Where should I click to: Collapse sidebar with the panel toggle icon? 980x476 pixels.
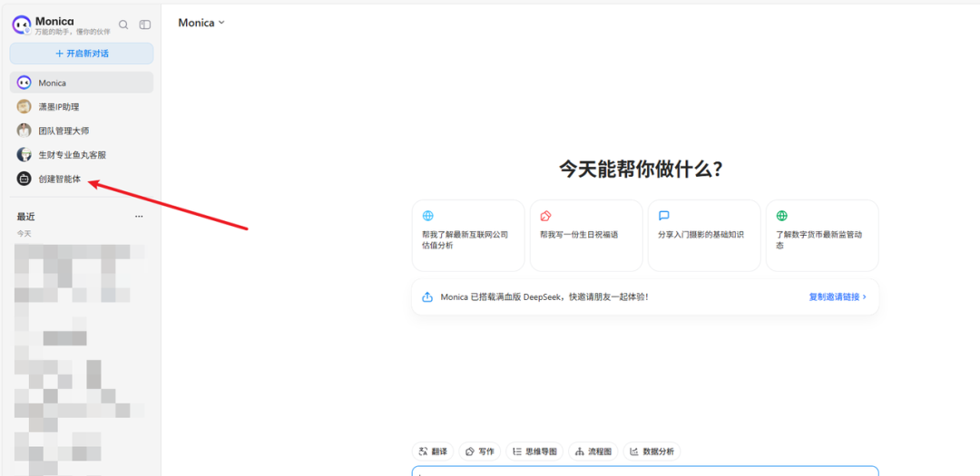[x=145, y=25]
